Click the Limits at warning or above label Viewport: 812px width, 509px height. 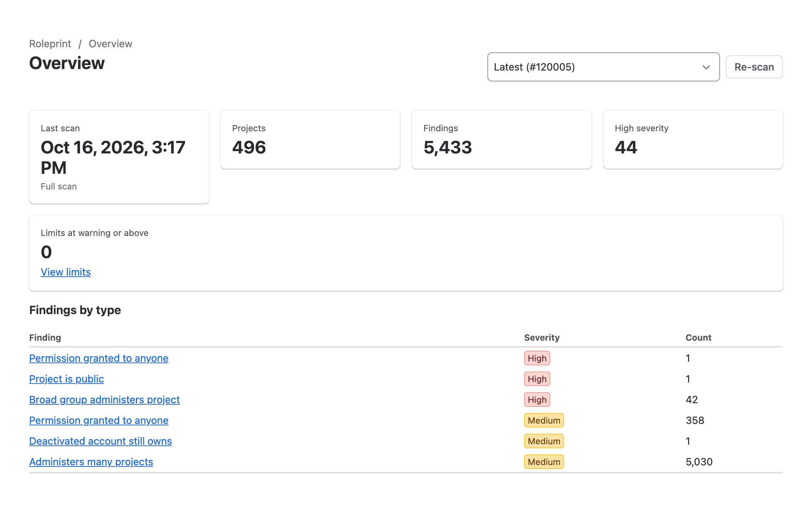(x=95, y=233)
